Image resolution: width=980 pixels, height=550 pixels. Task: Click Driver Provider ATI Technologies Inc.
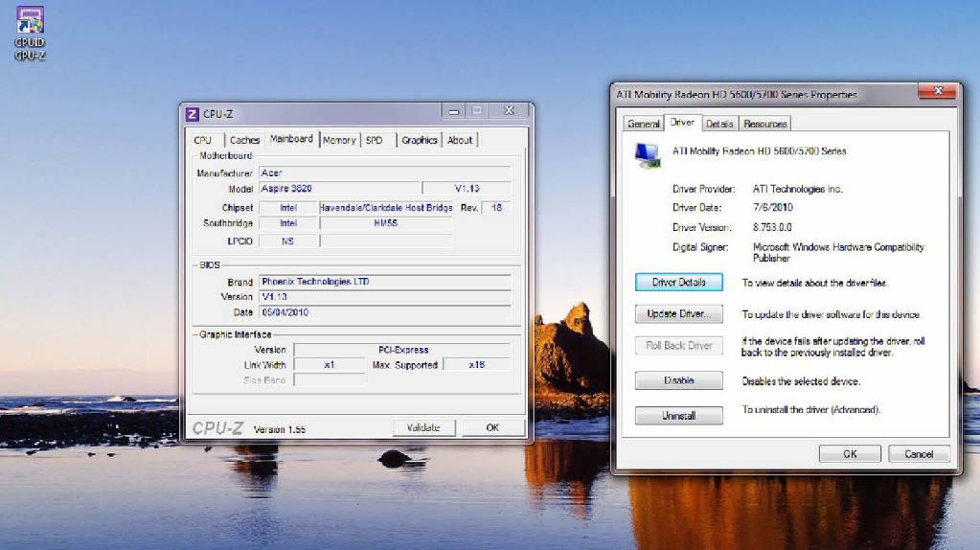point(797,189)
